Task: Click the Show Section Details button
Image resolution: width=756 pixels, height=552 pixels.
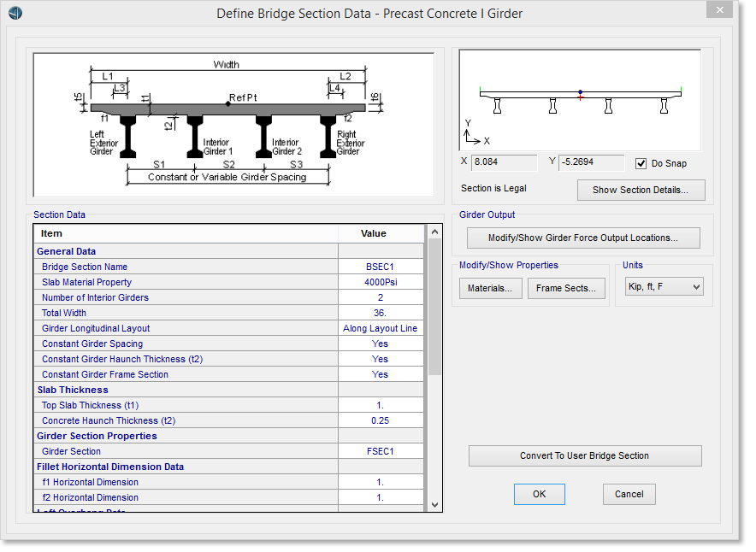Action: coord(641,190)
